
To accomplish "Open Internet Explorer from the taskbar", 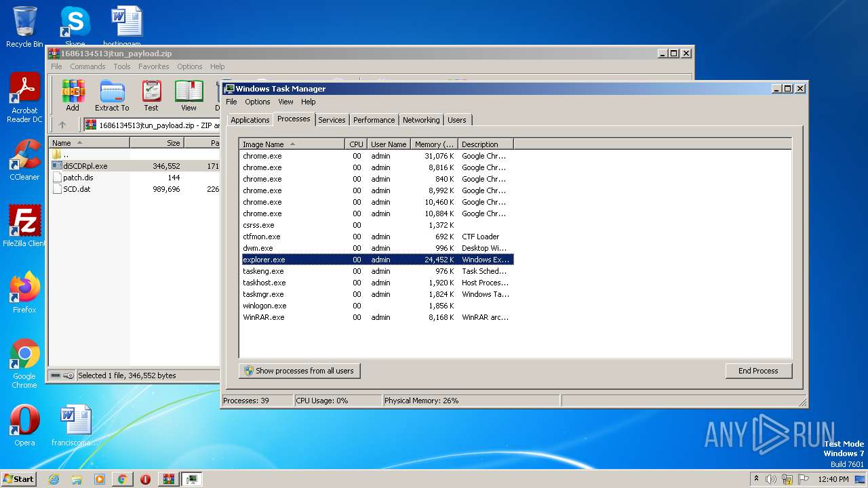I will 54,479.
